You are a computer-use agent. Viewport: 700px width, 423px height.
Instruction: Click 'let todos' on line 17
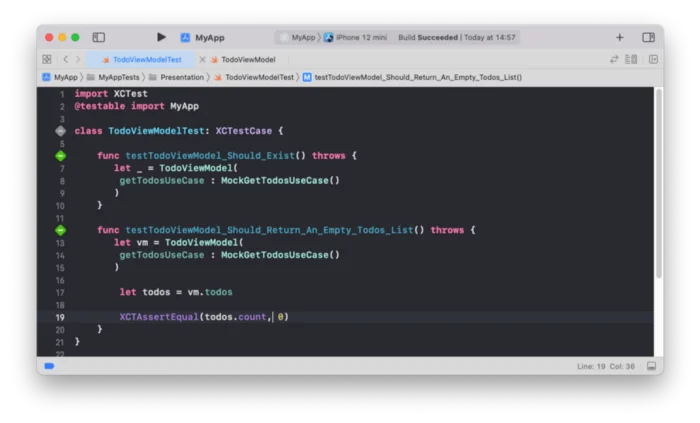pyautogui.click(x=145, y=292)
